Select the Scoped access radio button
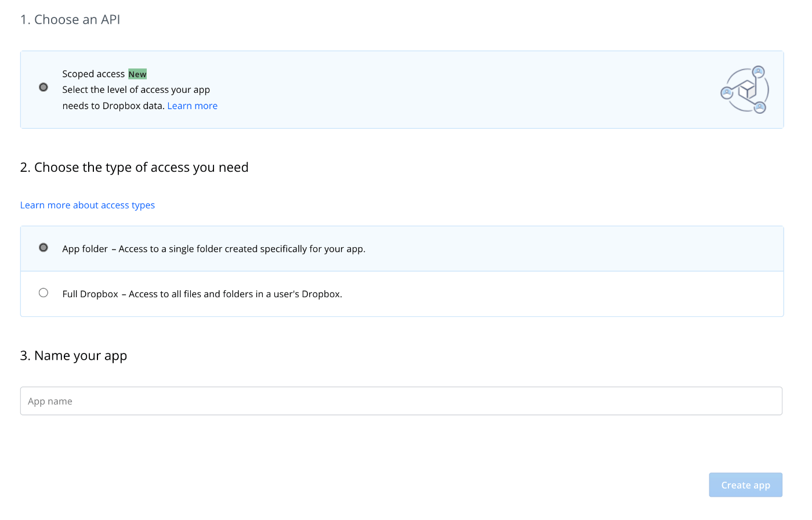812x520 pixels. click(x=43, y=87)
